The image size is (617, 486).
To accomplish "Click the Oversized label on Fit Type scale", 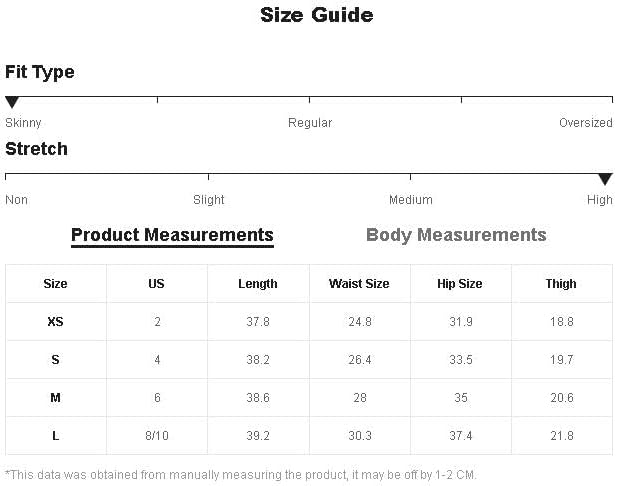I will pyautogui.click(x=586, y=123).
